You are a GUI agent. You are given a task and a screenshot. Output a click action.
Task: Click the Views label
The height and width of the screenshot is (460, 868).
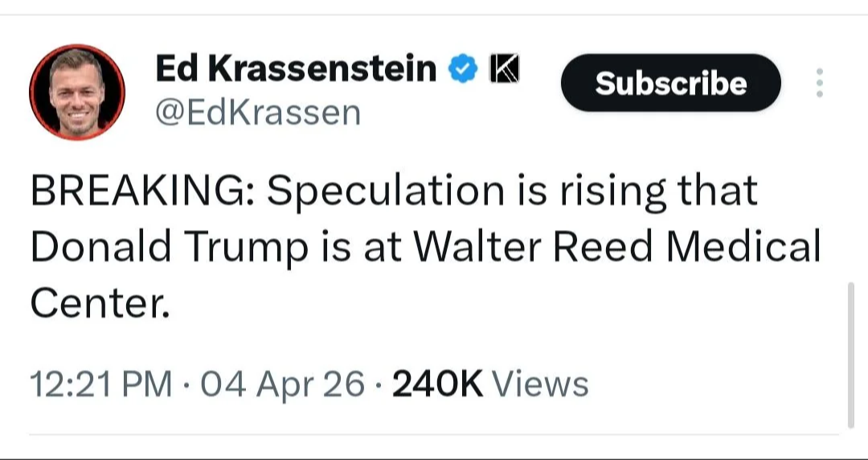click(540, 384)
